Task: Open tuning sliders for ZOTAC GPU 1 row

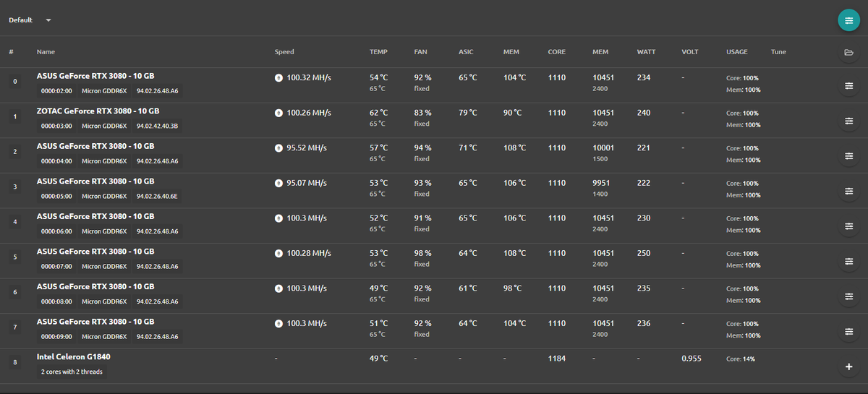Action: point(848,121)
